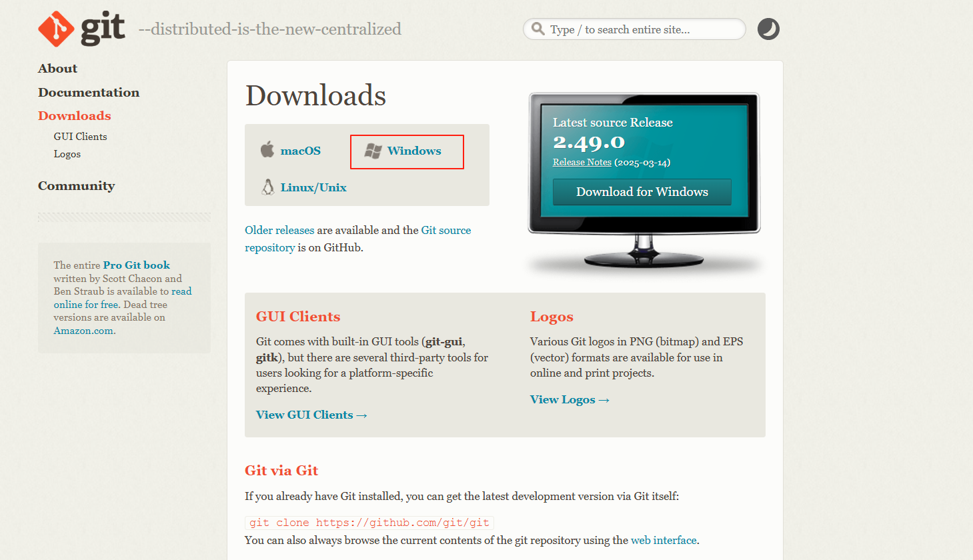Click the tagline --distributed-is-the-new-centralized
This screenshot has height=560, width=973.
[270, 29]
